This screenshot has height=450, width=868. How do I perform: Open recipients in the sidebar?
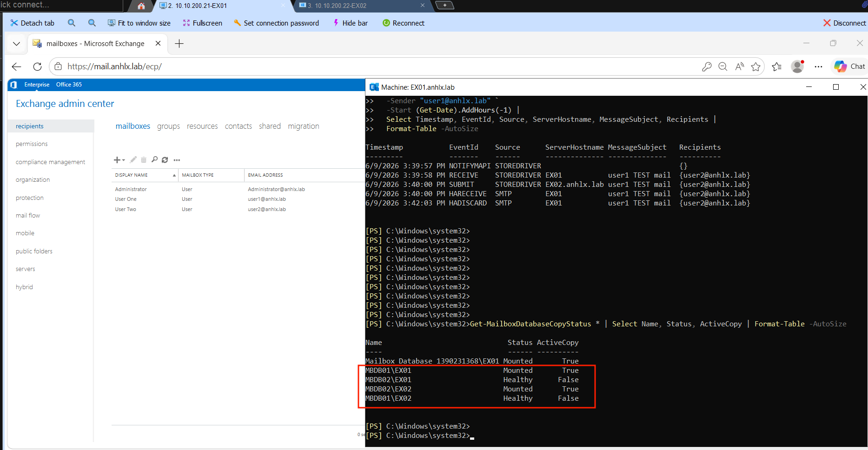51,126
